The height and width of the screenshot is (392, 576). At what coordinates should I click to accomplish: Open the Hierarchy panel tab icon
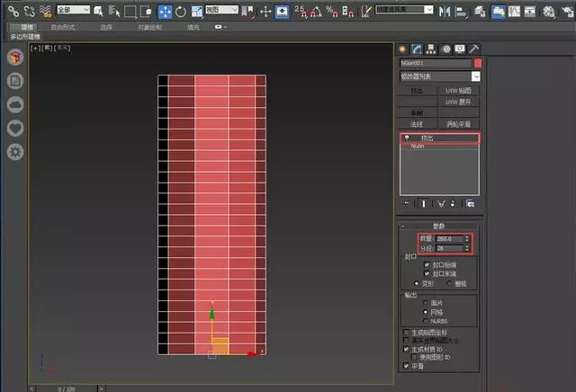(430, 49)
